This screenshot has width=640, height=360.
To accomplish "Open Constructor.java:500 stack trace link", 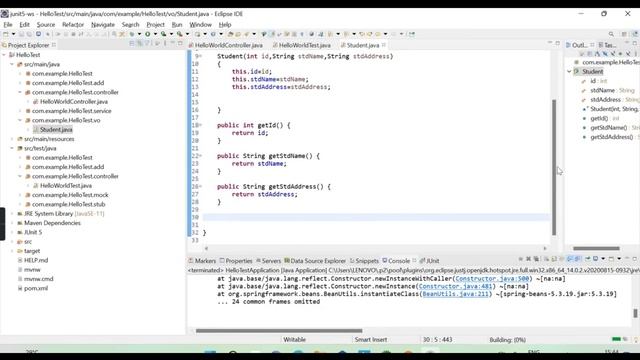I will (492, 278).
